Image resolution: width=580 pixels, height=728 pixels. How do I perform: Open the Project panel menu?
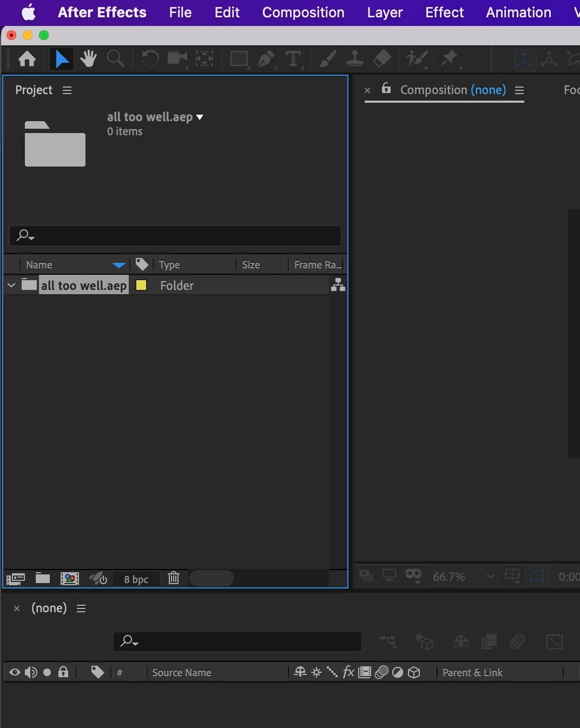[67, 90]
